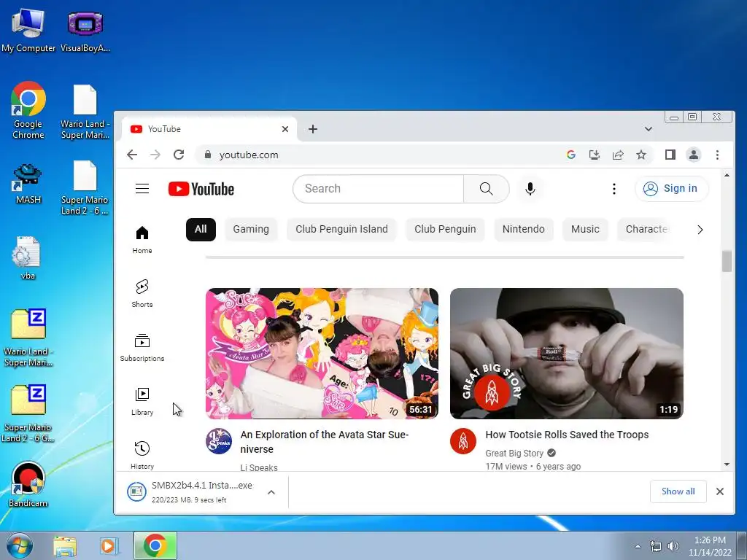Open How Tootsie Rolls Saved the Troops title

click(567, 435)
